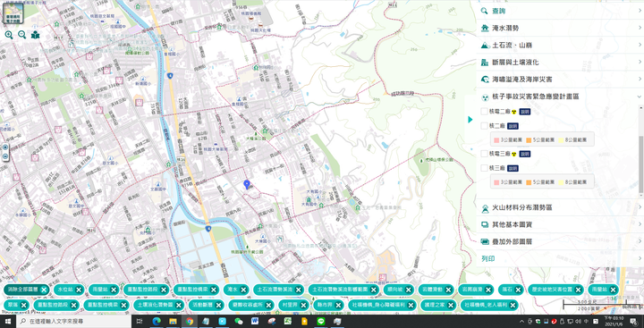Remove the 岩屑崩滑 layer chip
The width and height of the screenshot is (644, 328).
[488, 290]
